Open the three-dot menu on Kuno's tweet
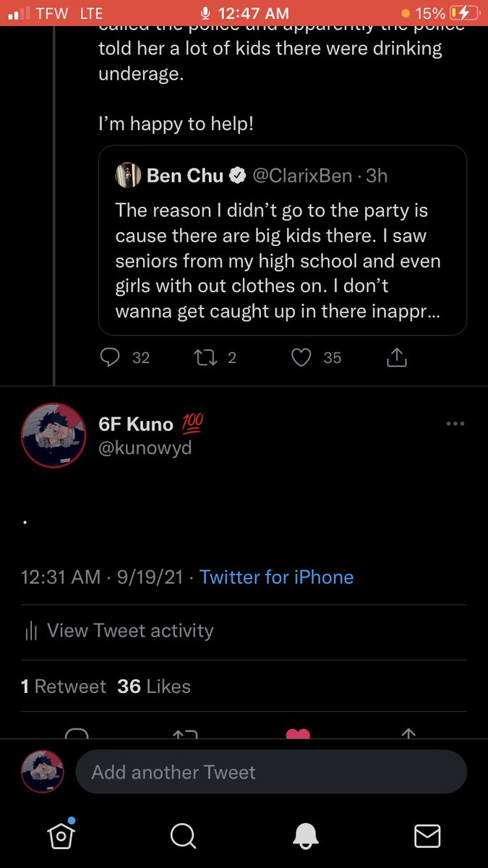488x868 pixels. (455, 424)
